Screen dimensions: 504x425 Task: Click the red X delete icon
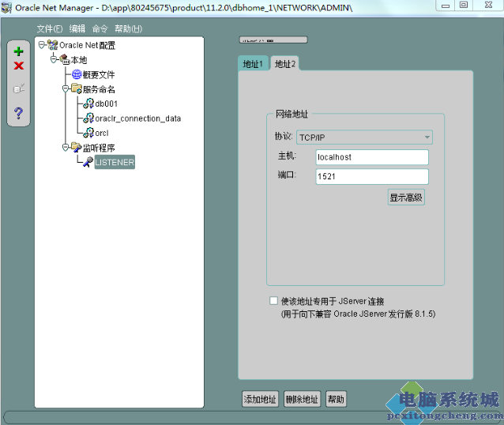pyautogui.click(x=19, y=66)
